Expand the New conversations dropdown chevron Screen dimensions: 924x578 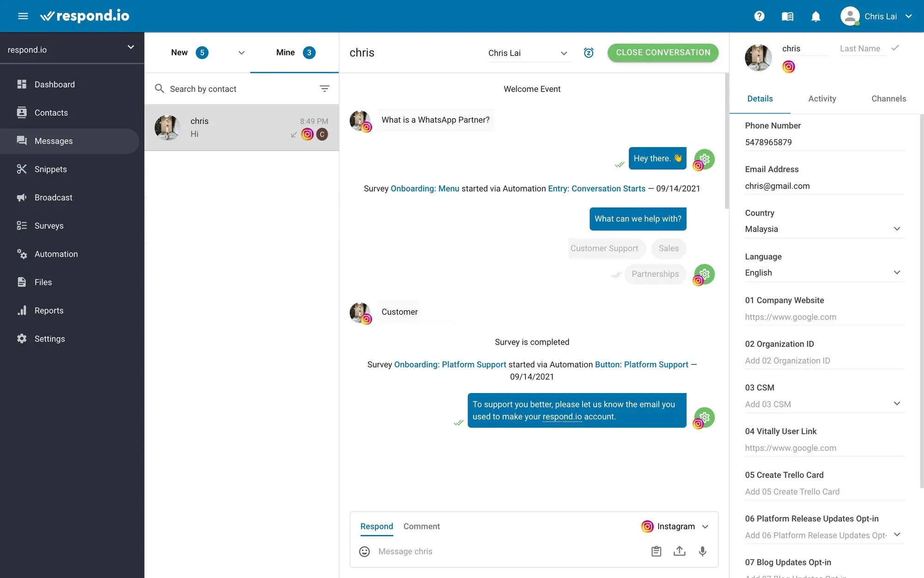(241, 53)
